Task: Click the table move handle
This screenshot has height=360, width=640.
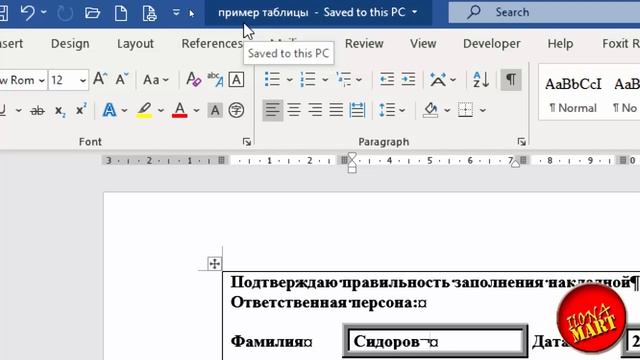Action: [x=214, y=263]
